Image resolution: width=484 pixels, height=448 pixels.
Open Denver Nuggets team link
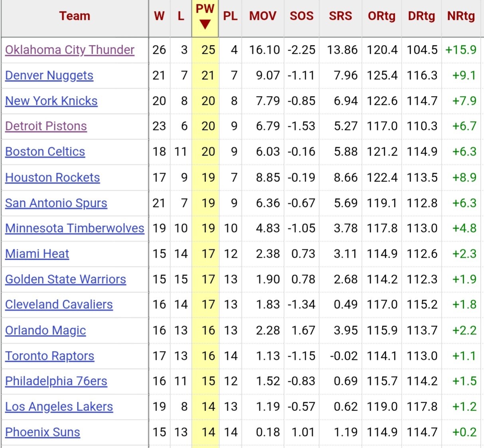(x=49, y=75)
